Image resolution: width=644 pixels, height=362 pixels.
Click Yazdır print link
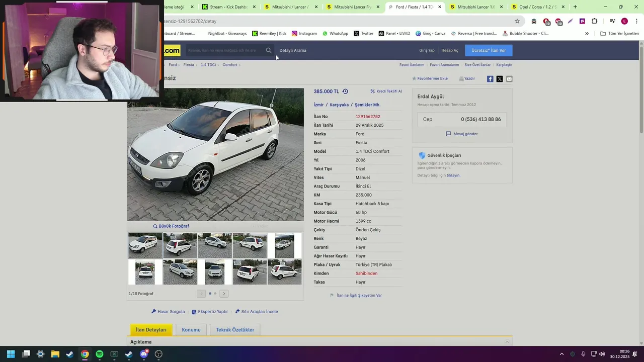(x=467, y=78)
